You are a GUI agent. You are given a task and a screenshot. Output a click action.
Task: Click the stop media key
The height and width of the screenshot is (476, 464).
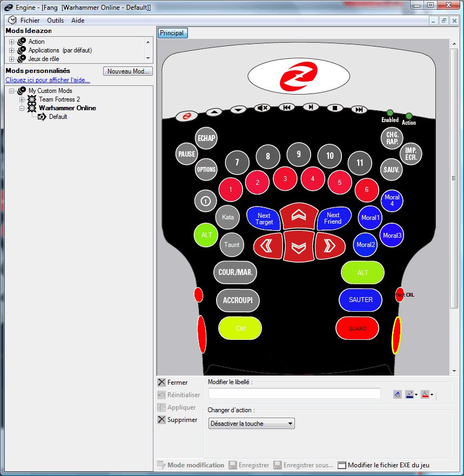(x=335, y=108)
